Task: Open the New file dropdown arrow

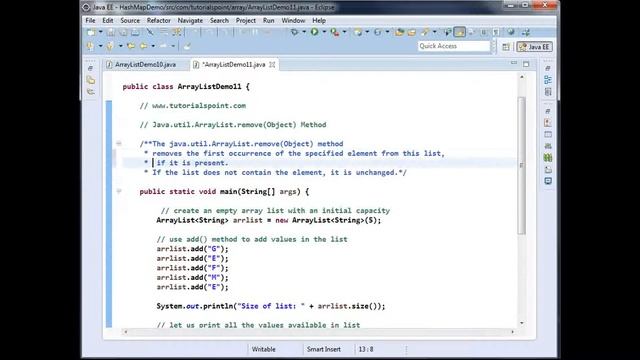Action: click(100, 32)
